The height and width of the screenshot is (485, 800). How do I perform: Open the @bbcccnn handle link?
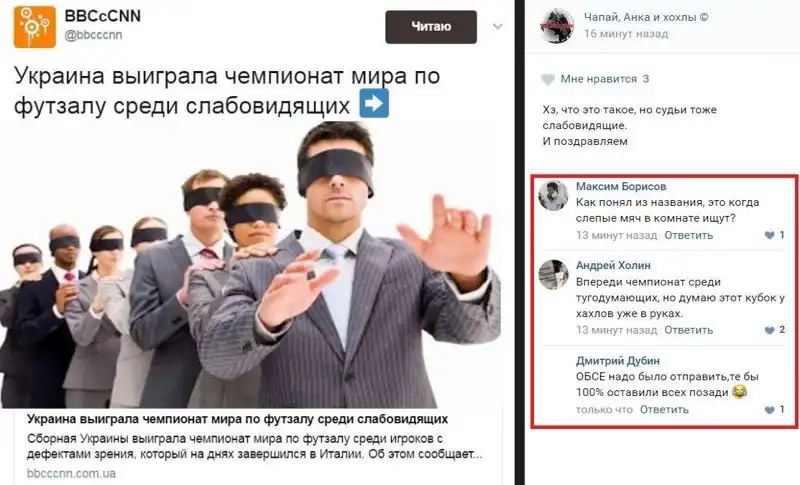pos(93,35)
